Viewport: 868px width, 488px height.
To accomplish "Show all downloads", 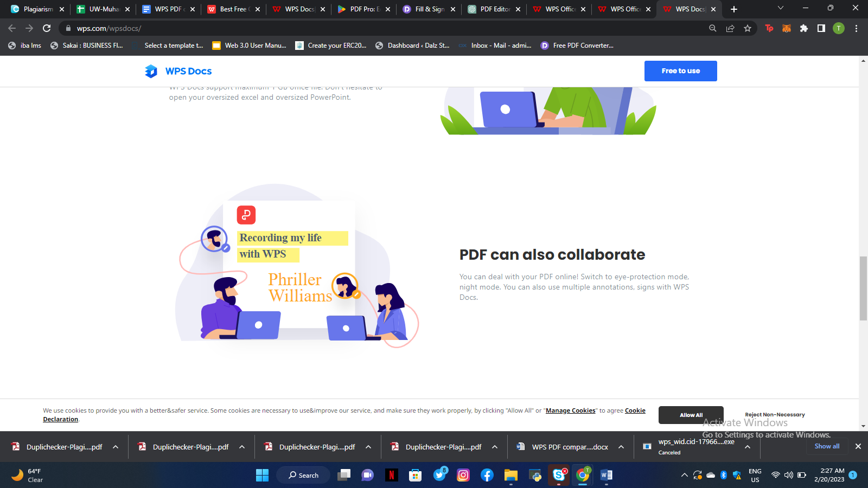I will pyautogui.click(x=827, y=446).
